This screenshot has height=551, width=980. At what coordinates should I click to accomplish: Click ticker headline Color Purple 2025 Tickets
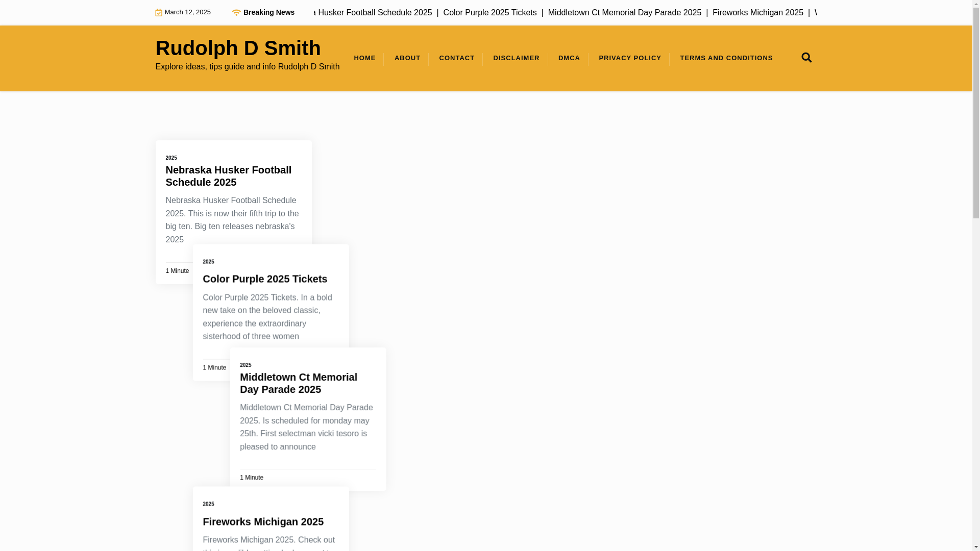(x=489, y=13)
